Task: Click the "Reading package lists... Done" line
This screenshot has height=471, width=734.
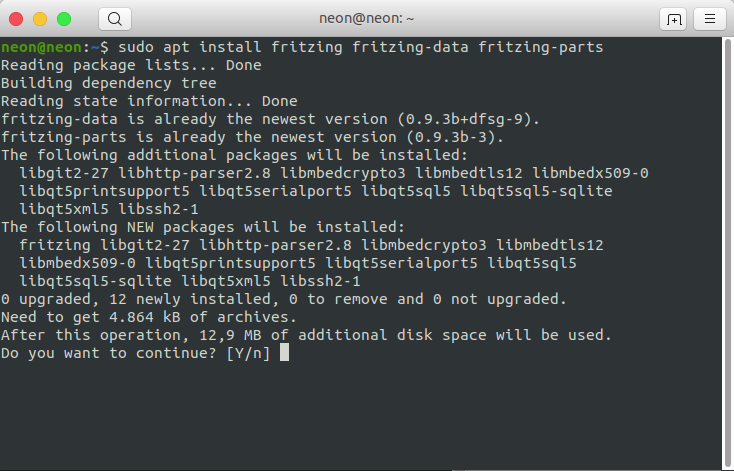Action: (131, 65)
